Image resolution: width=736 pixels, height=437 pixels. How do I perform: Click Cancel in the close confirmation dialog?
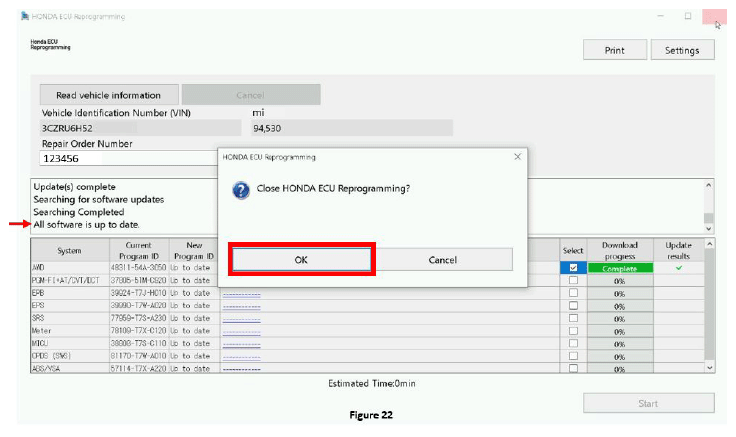(x=442, y=259)
